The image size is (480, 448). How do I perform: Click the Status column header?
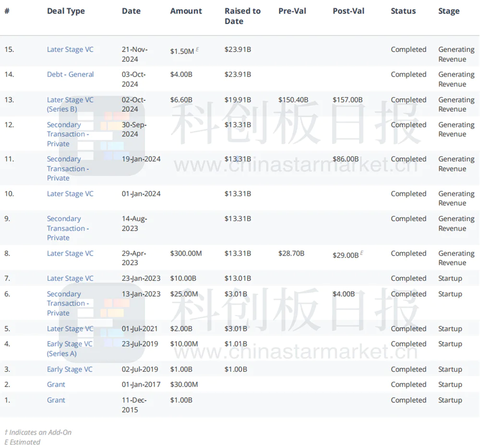(403, 11)
